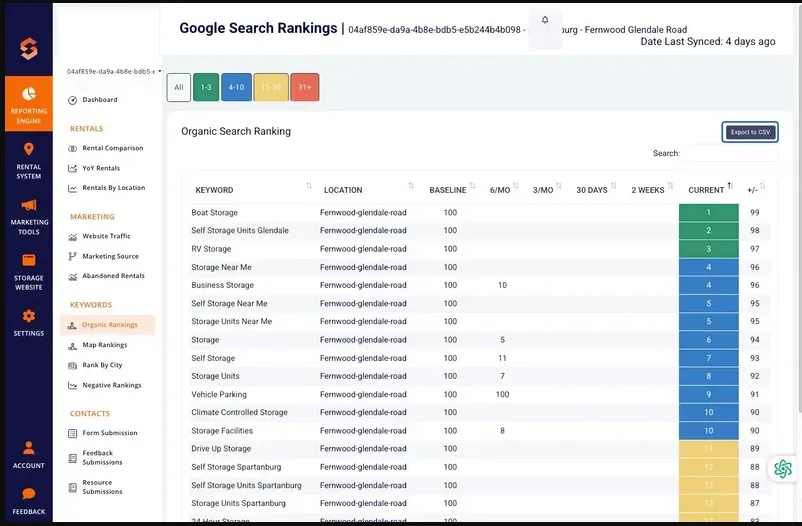Open the Marketing Source report link
The height and width of the screenshot is (526, 802).
pos(110,256)
